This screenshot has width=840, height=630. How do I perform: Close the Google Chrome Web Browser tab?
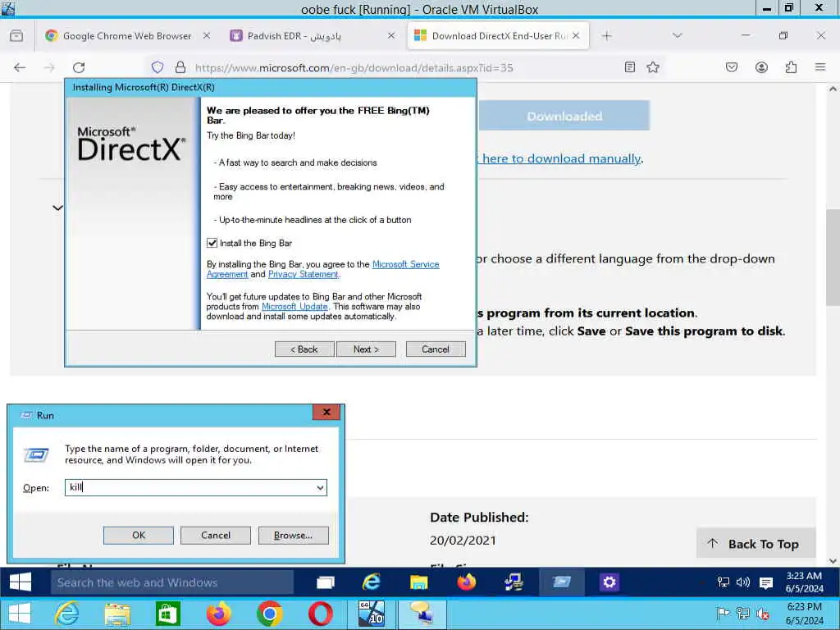pyautogui.click(x=206, y=36)
